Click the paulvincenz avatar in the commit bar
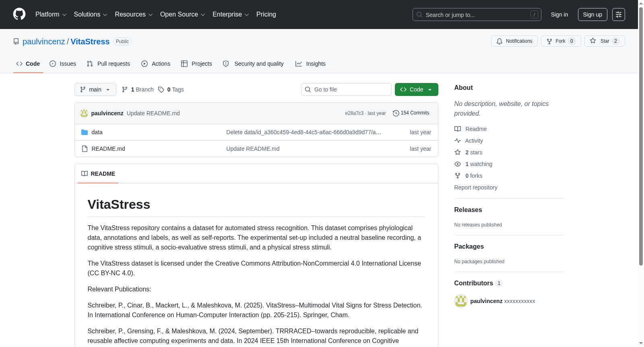This screenshot has width=644, height=347. tap(84, 113)
